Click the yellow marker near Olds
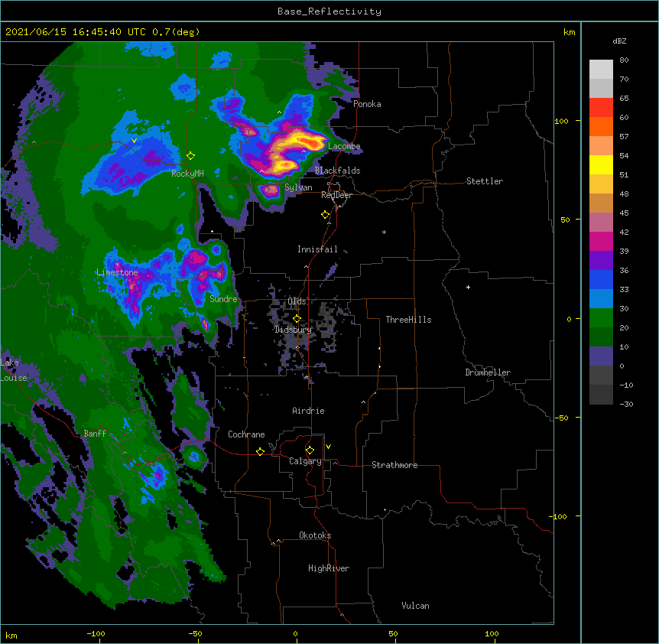 tap(297, 318)
